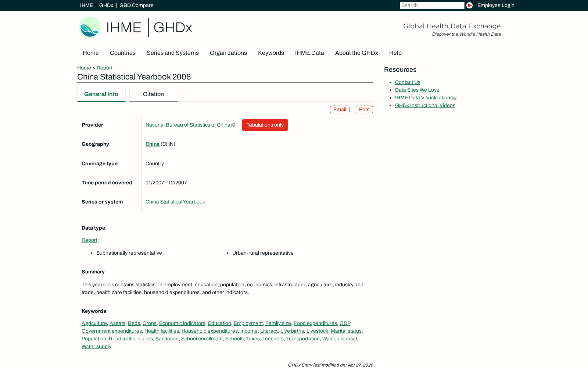
Task: Click the Tabulations only badge
Action: coord(265,125)
